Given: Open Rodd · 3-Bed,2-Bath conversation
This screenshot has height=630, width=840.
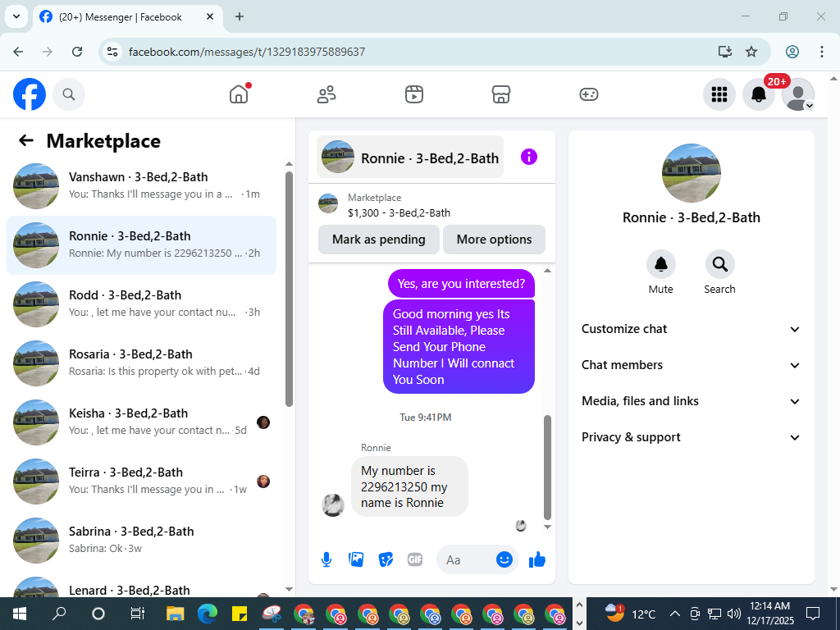Looking at the screenshot, I should tap(141, 304).
